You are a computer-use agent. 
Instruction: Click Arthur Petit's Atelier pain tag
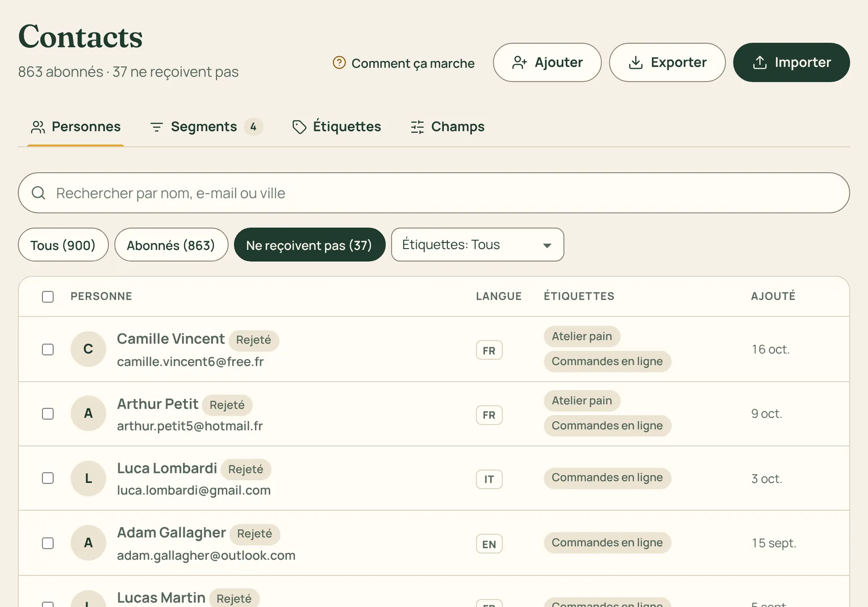pos(582,400)
